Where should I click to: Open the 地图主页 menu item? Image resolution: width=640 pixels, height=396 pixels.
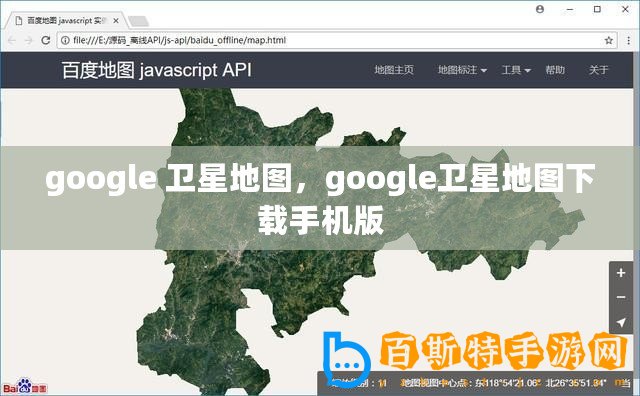pos(394,70)
